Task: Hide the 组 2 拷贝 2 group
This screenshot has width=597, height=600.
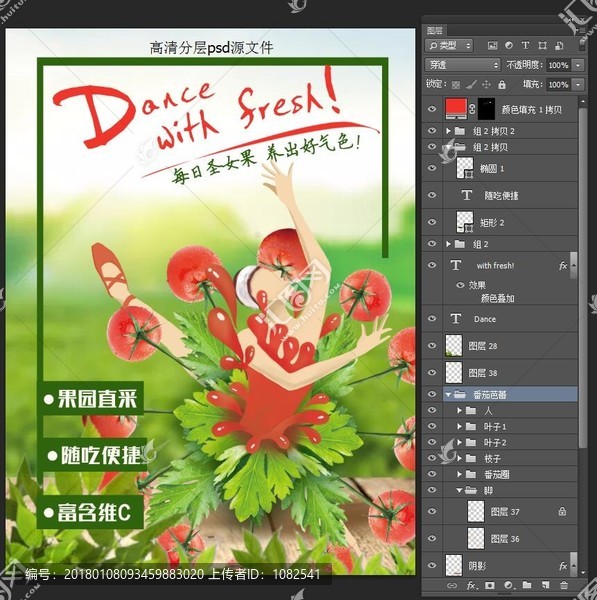Action: (432, 130)
